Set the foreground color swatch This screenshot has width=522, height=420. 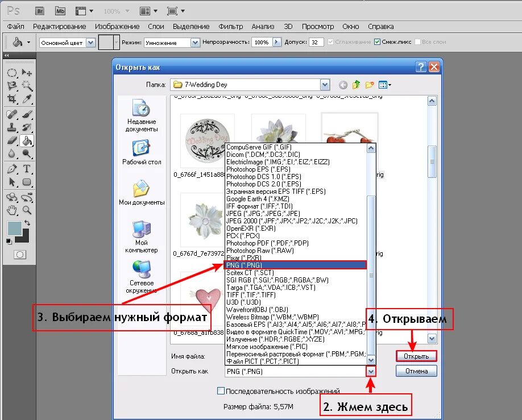[x=15, y=228]
